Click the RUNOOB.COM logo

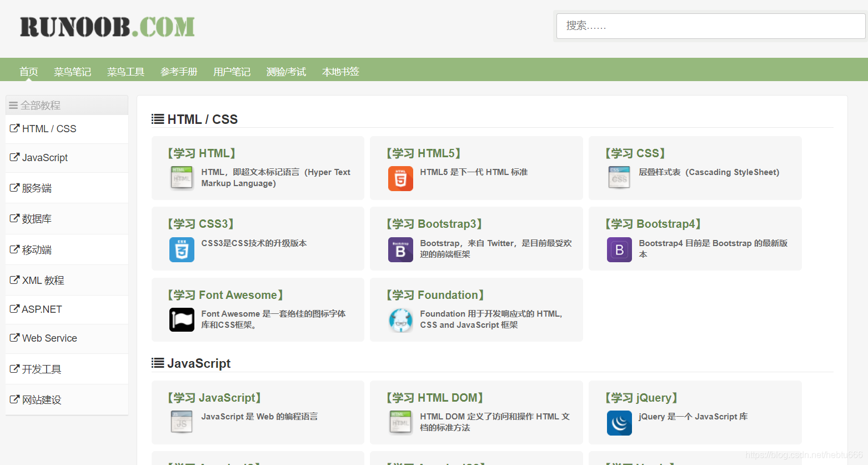coord(107,27)
